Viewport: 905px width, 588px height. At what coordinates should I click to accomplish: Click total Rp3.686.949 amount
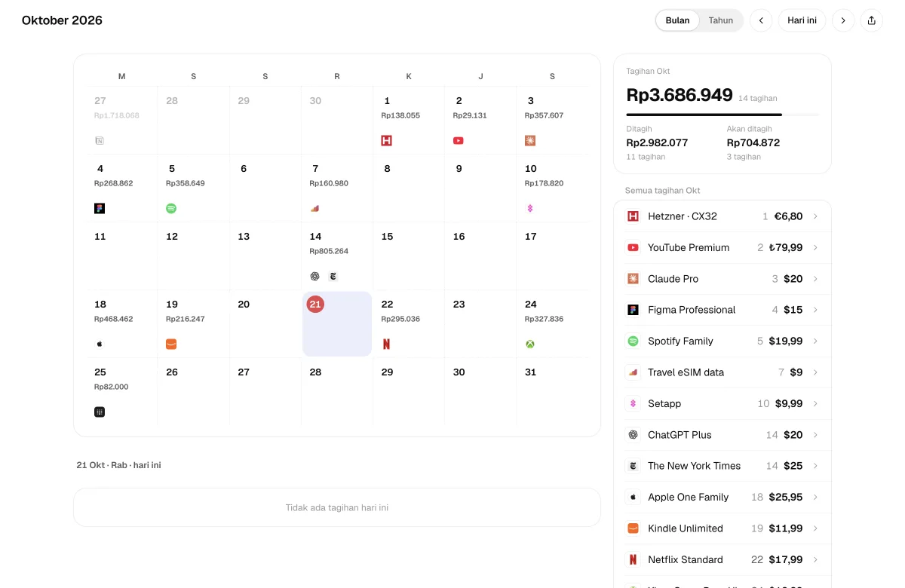tap(680, 95)
